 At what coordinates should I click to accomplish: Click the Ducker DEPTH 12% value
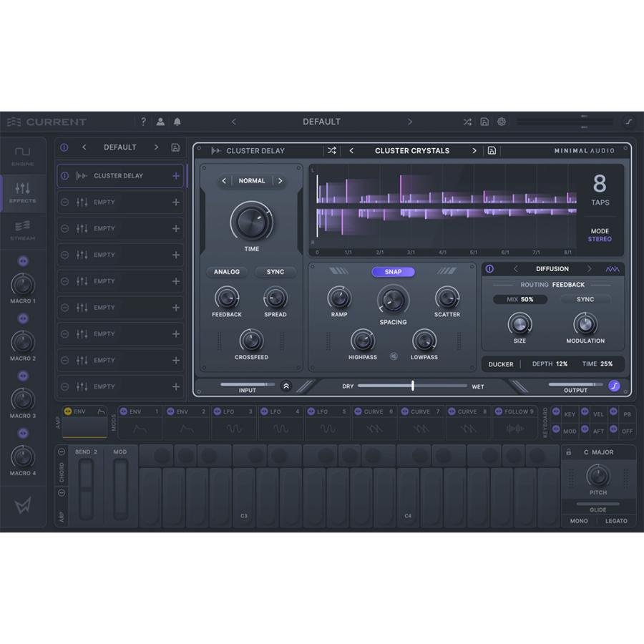click(x=550, y=364)
